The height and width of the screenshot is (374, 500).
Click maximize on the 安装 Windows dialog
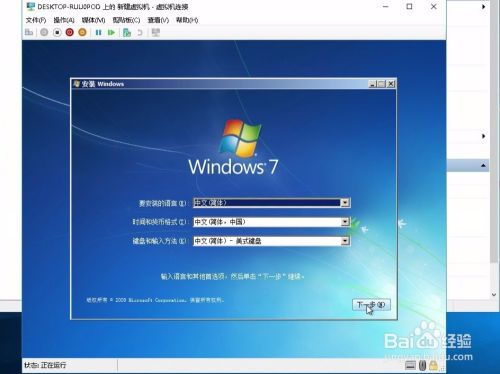point(381,84)
